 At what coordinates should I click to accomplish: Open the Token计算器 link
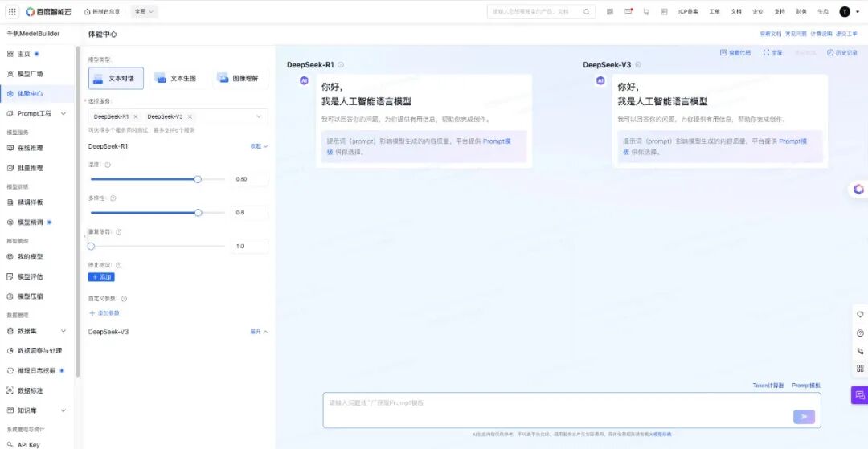coord(768,386)
